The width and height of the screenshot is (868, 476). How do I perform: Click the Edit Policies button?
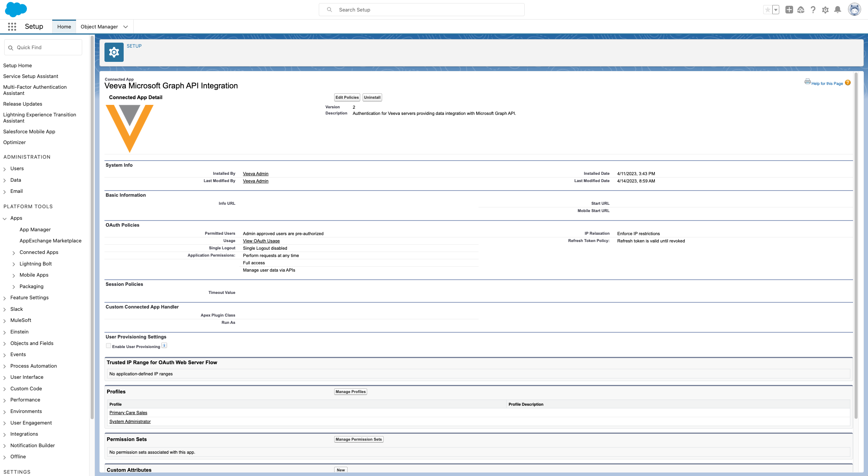click(347, 98)
